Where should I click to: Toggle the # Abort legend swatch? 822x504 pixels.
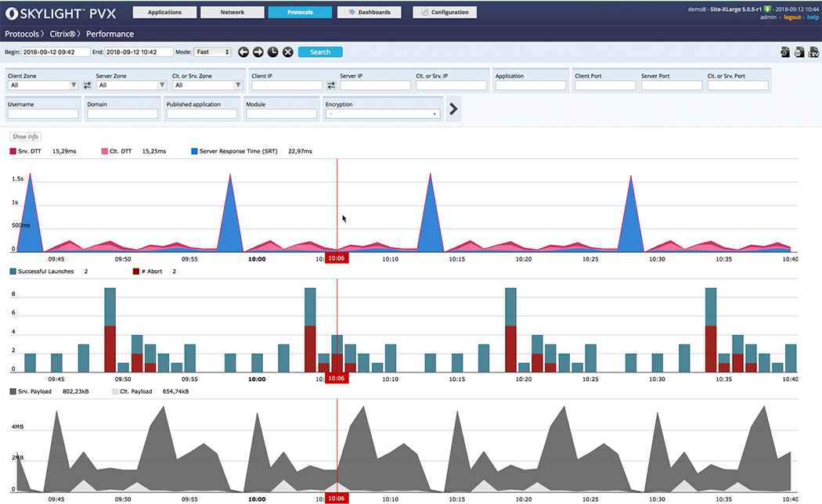[x=136, y=272]
